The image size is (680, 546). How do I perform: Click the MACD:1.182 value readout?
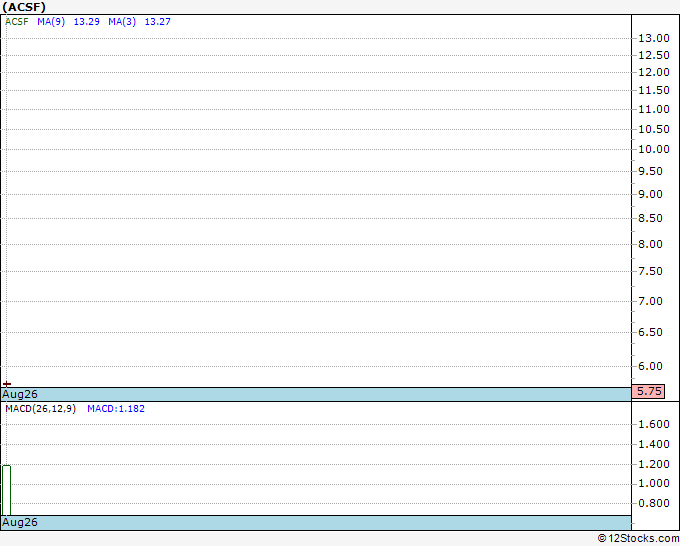pyautogui.click(x=116, y=409)
